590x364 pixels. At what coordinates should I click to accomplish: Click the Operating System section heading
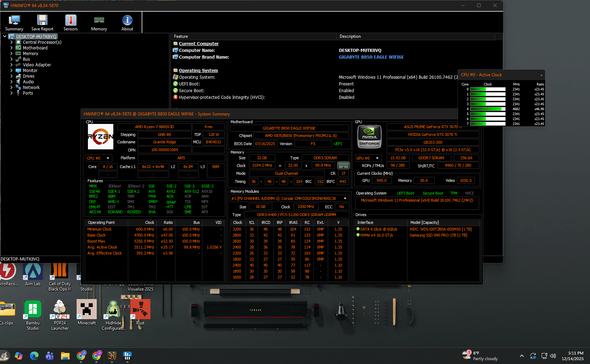point(198,71)
